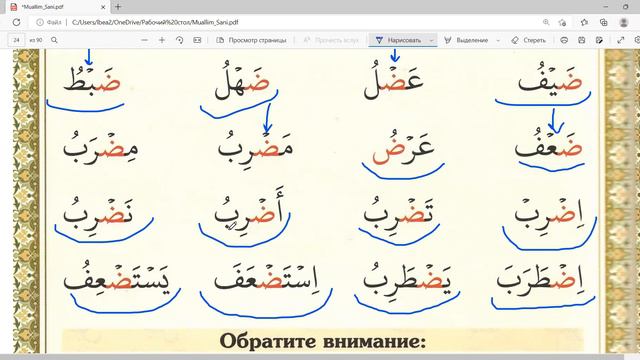Click the fit to width icon

tap(197, 40)
